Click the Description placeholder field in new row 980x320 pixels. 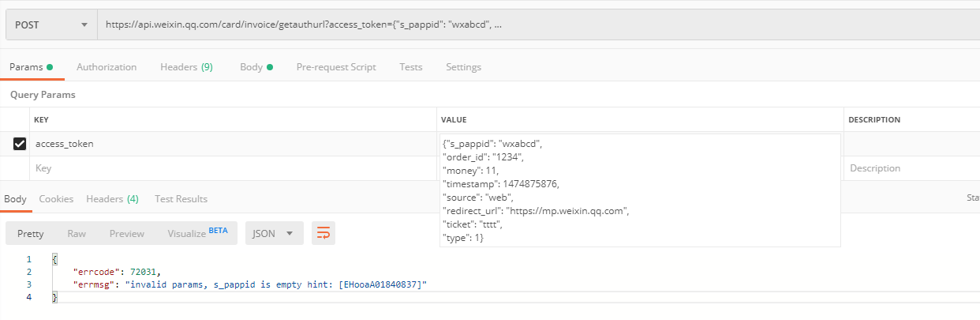[907, 168]
